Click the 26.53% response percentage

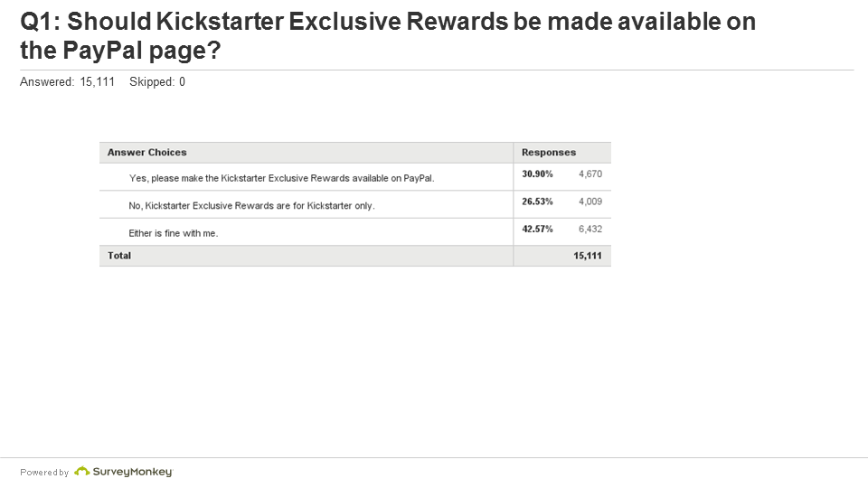click(537, 202)
